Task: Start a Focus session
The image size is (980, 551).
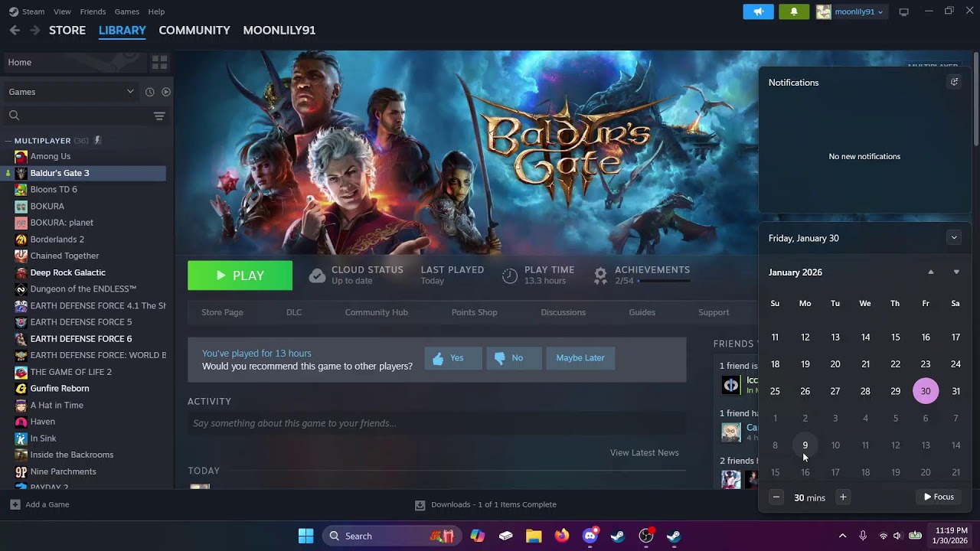Action: (939, 497)
